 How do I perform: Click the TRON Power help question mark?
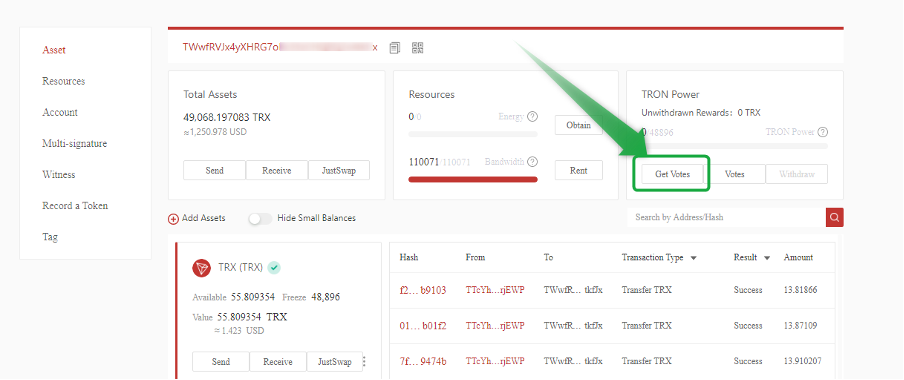click(823, 132)
